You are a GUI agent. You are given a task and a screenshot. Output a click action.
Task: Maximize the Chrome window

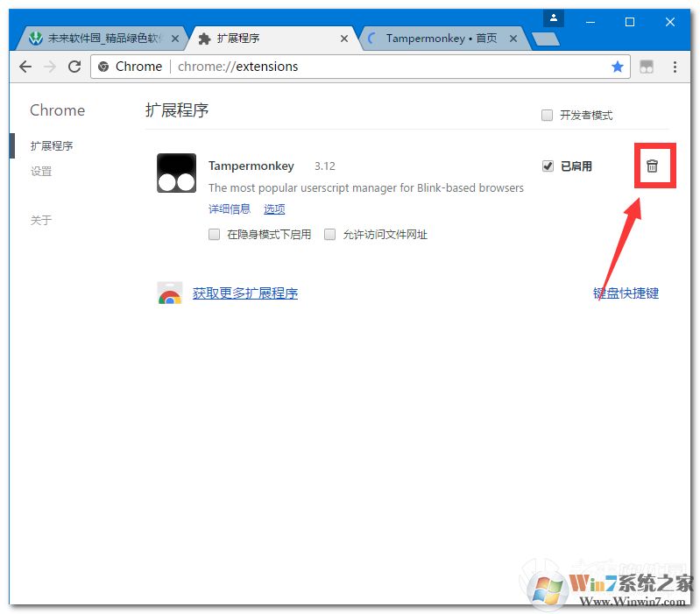coord(630,22)
